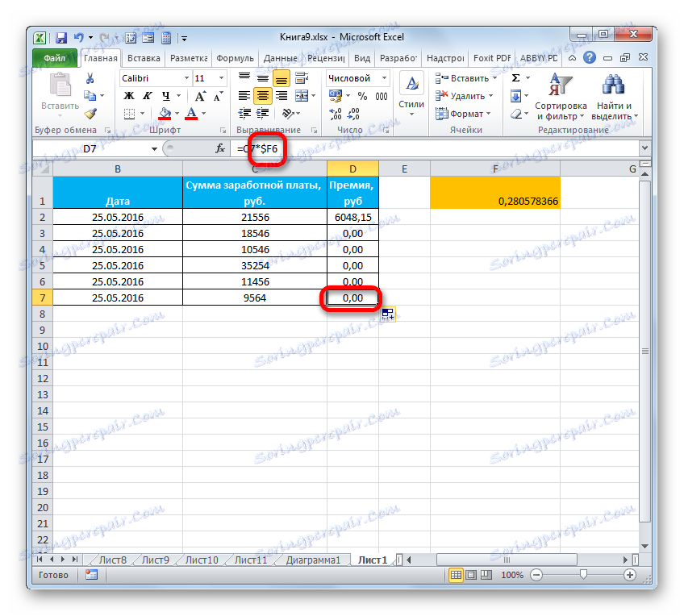Switch to the Вид tab
Screen dimensions: 684x616
(362, 58)
